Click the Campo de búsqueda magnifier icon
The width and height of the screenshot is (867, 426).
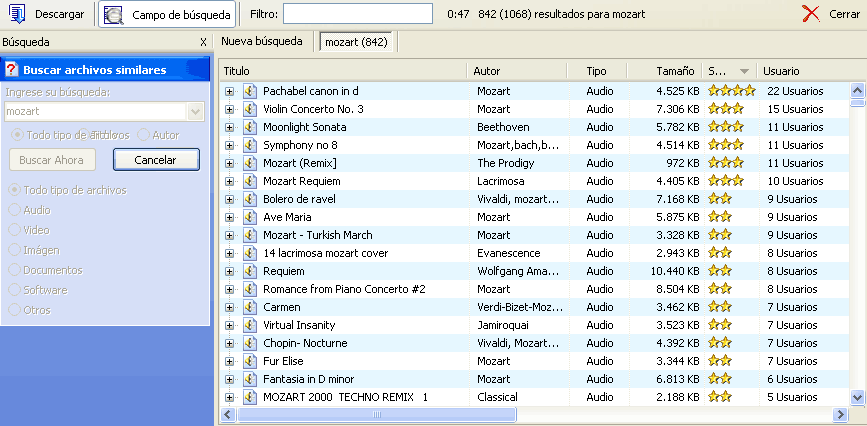[x=114, y=15]
